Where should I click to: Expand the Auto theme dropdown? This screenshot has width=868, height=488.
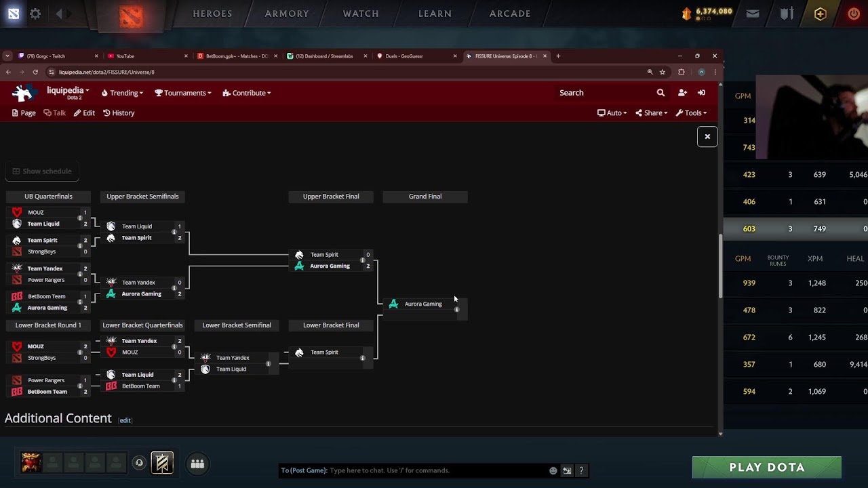(612, 113)
